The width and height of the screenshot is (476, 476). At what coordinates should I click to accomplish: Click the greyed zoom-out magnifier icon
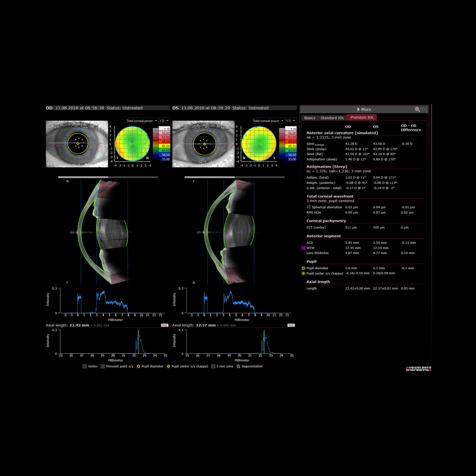pyautogui.click(x=424, y=109)
